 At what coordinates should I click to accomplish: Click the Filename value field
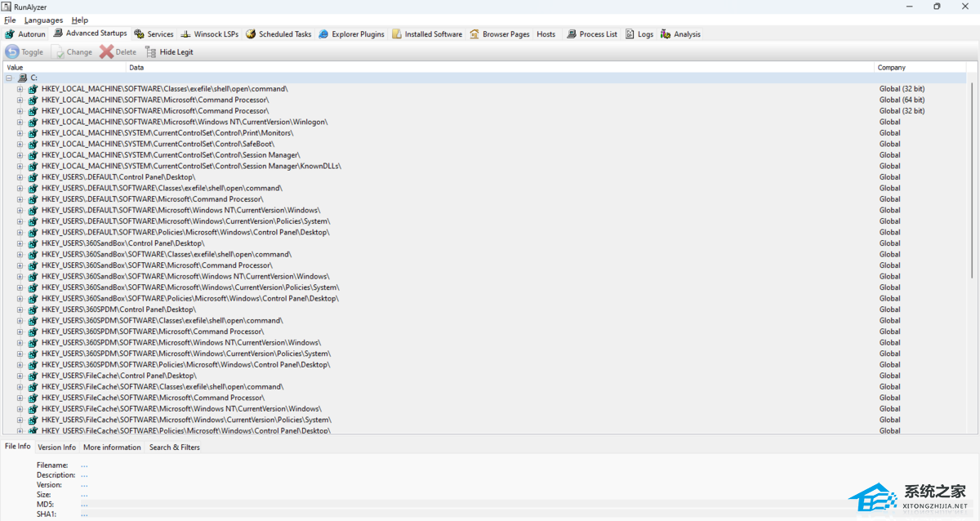(x=84, y=465)
